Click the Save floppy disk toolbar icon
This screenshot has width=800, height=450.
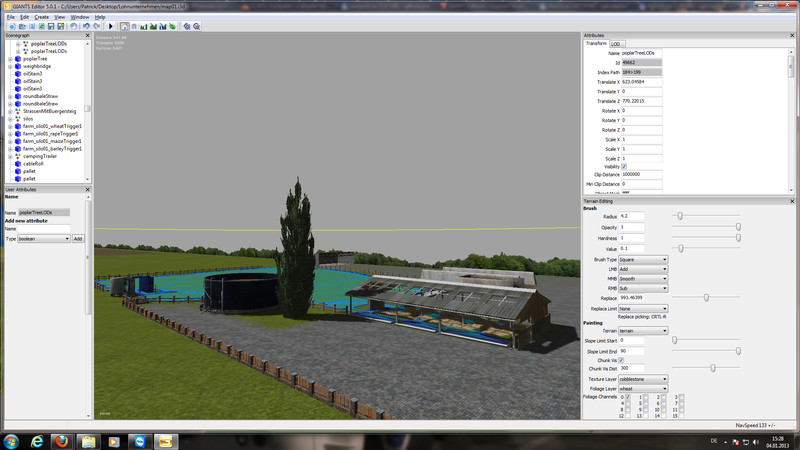51,26
